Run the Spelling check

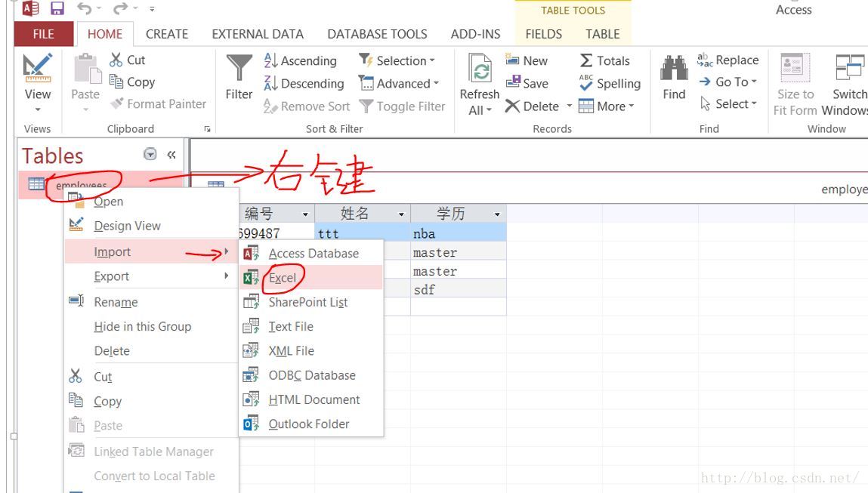pyautogui.click(x=610, y=84)
